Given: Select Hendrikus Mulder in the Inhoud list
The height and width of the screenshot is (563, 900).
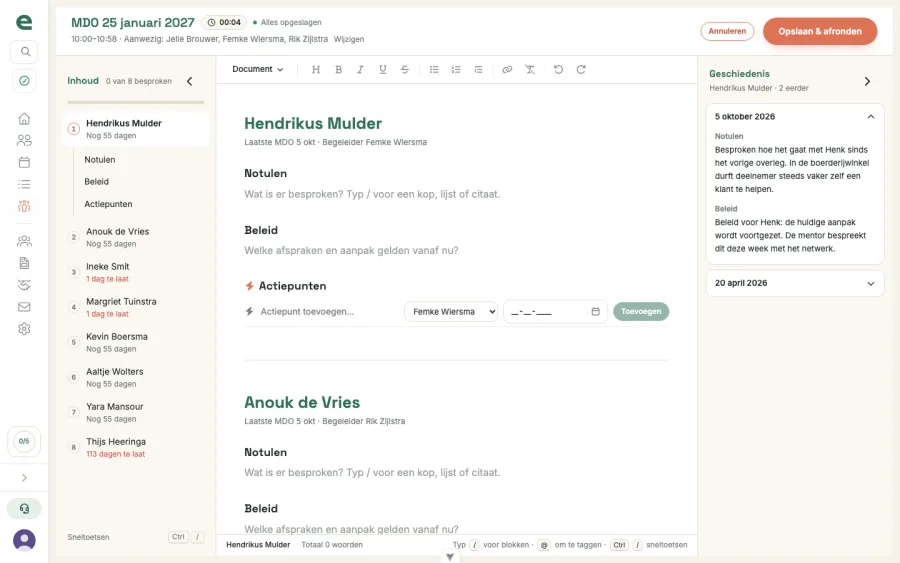Looking at the screenshot, I should [135, 129].
